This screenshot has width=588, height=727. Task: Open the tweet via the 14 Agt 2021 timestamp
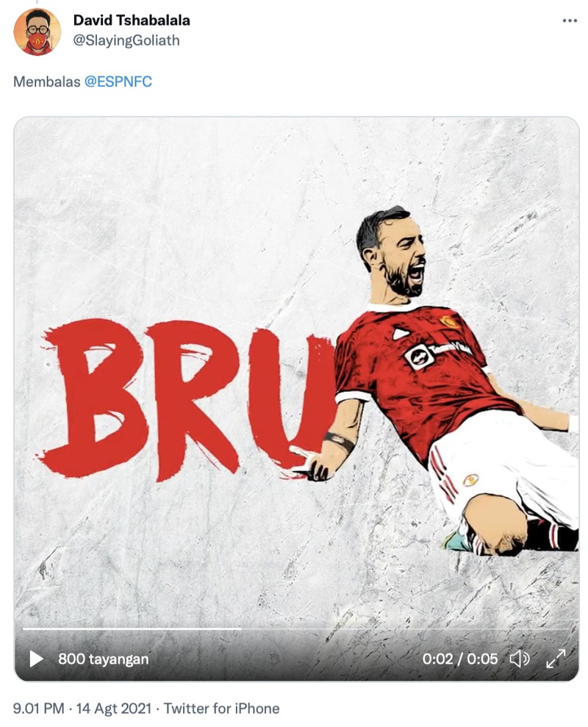coord(109,708)
